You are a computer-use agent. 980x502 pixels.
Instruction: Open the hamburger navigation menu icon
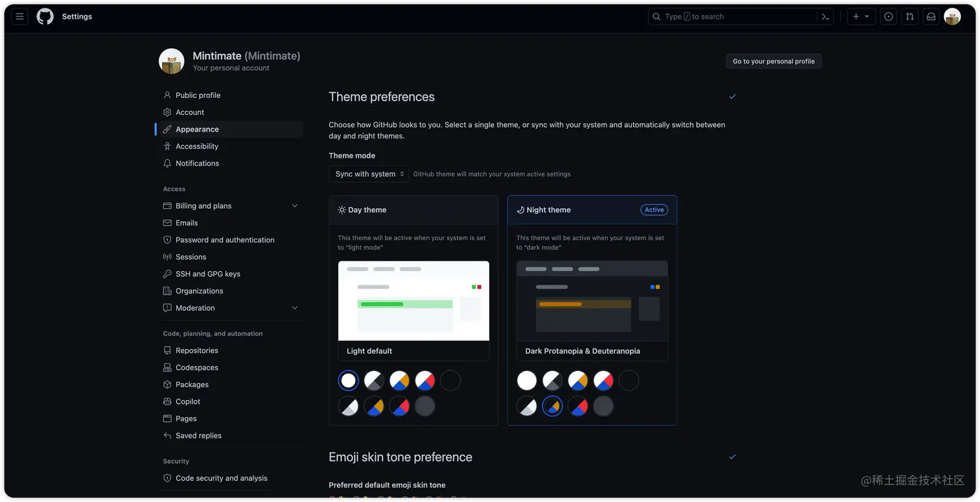click(x=19, y=16)
